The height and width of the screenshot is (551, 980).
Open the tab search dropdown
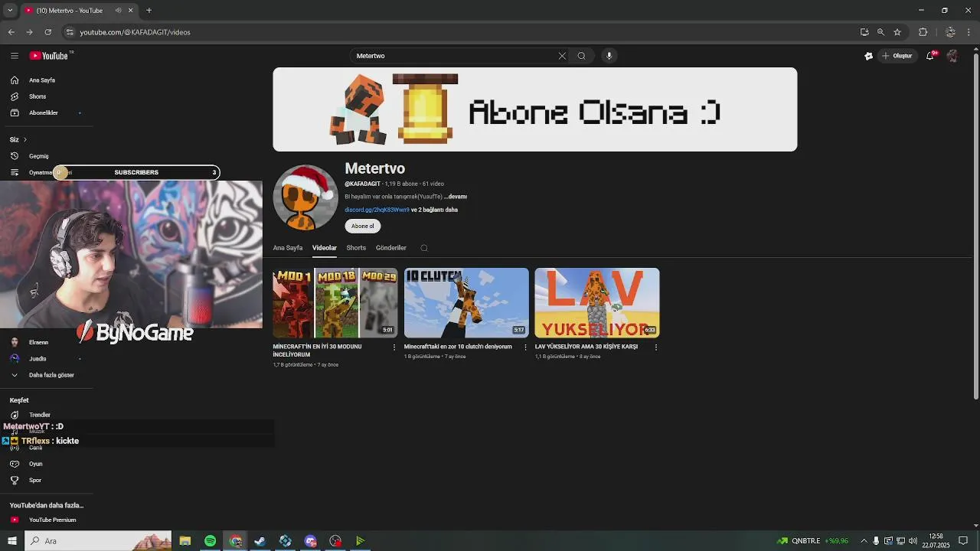click(x=9, y=11)
